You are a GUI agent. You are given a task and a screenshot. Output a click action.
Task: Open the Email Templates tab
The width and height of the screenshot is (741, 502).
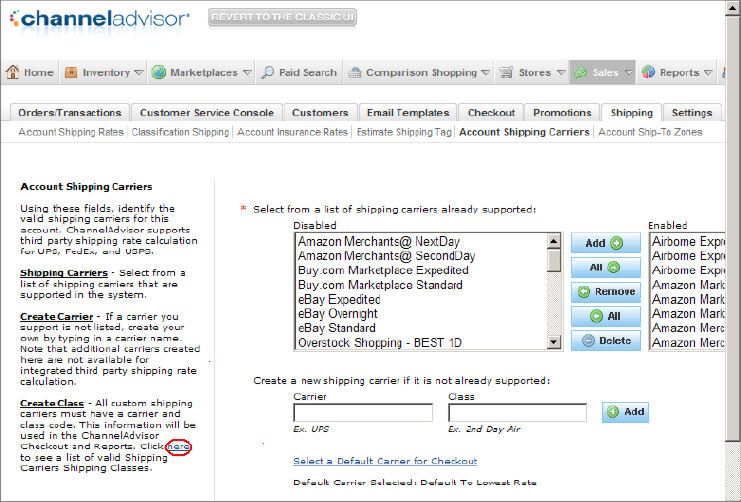[408, 113]
